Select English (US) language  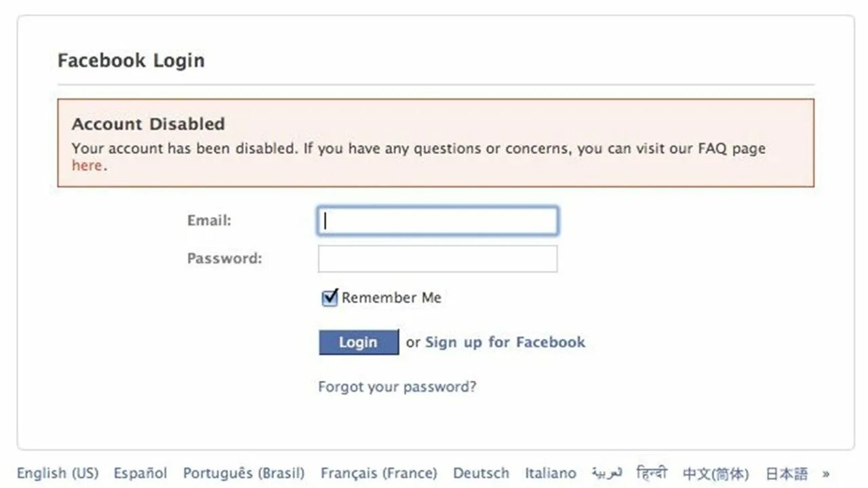coord(58,473)
